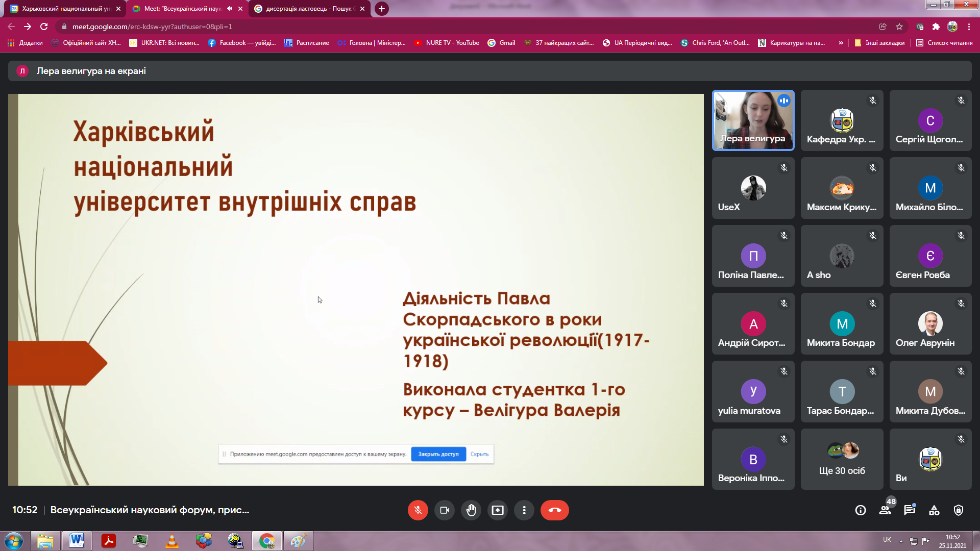The height and width of the screenshot is (551, 980).
Task: Click the Закрыть доступ button
Action: (438, 454)
